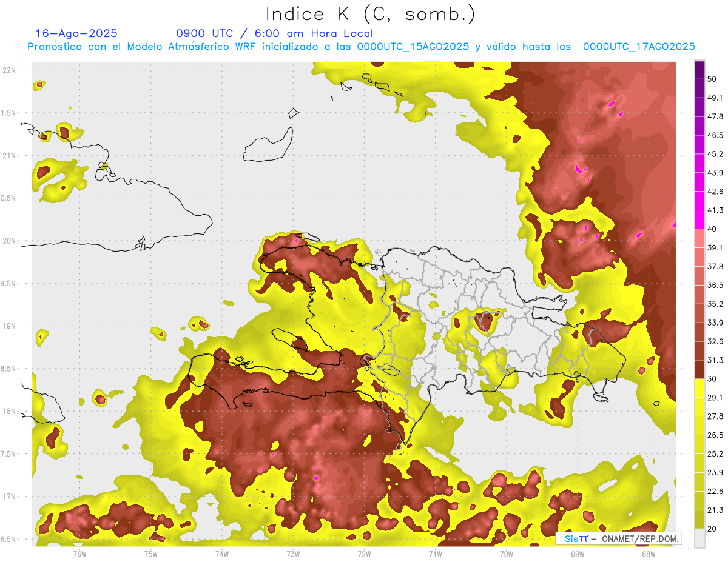Screen dimensions: 728x562
Task: Click the '20N' latitude label
Action: point(9,241)
